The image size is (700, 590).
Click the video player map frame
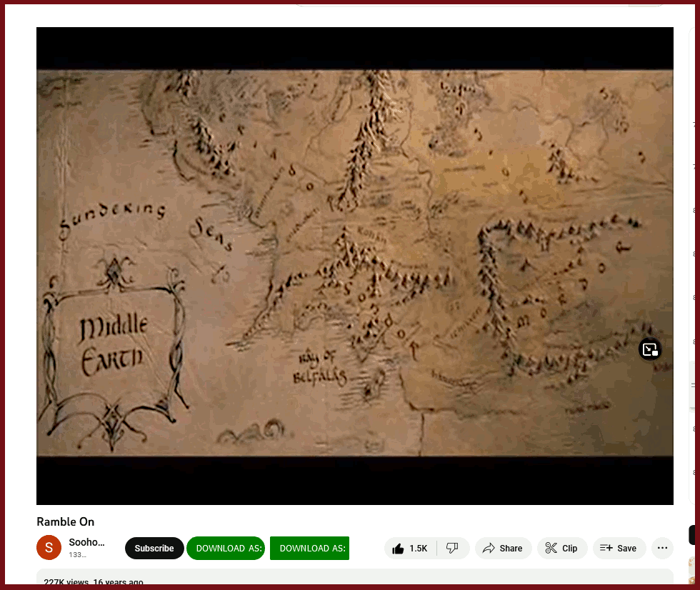click(x=355, y=266)
